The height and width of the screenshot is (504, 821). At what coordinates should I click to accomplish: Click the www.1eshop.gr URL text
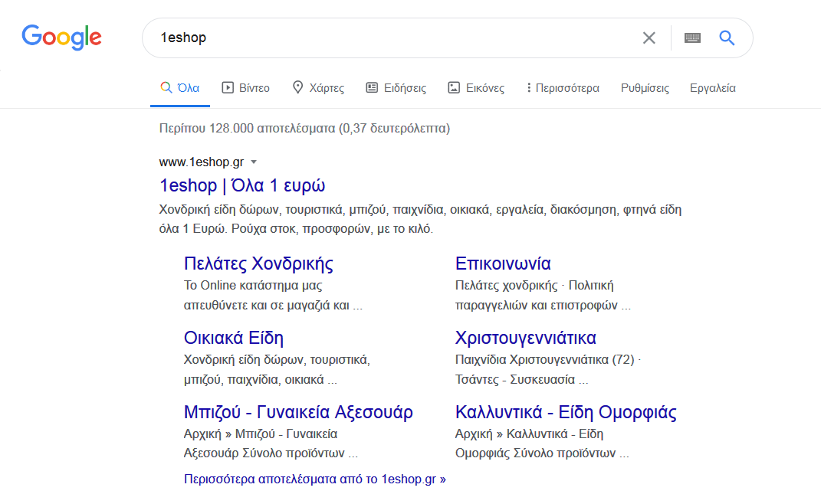[x=202, y=162]
